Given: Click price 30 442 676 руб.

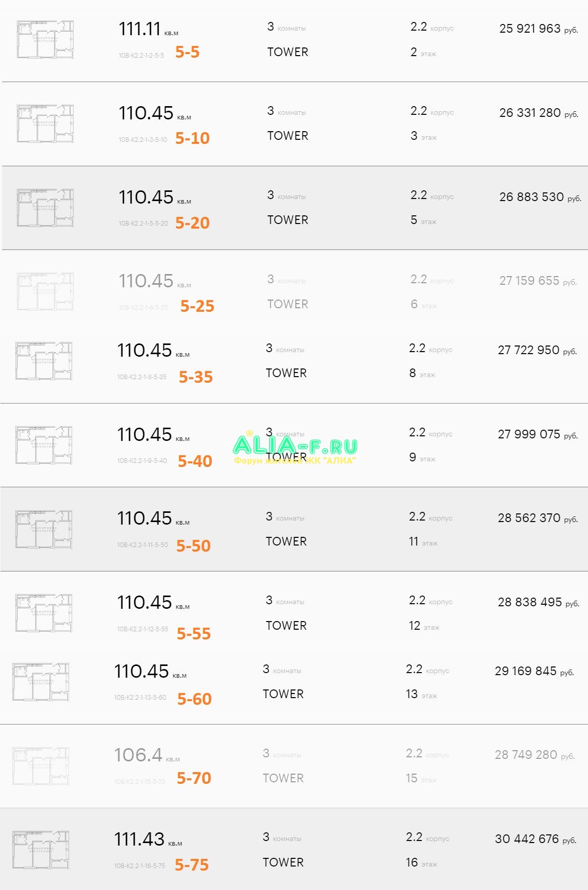Looking at the screenshot, I should pyautogui.click(x=535, y=839).
